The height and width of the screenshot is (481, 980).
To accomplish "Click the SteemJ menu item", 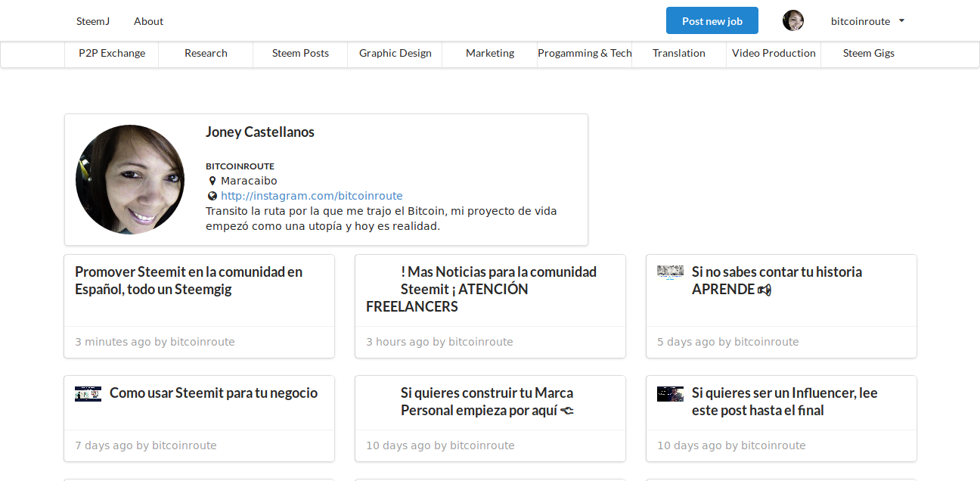I will coord(93,21).
